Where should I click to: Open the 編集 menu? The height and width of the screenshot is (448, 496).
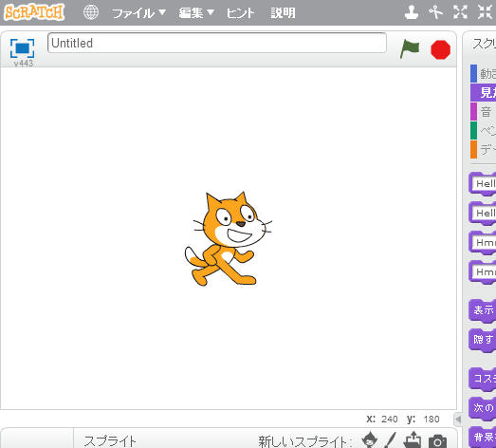196,13
